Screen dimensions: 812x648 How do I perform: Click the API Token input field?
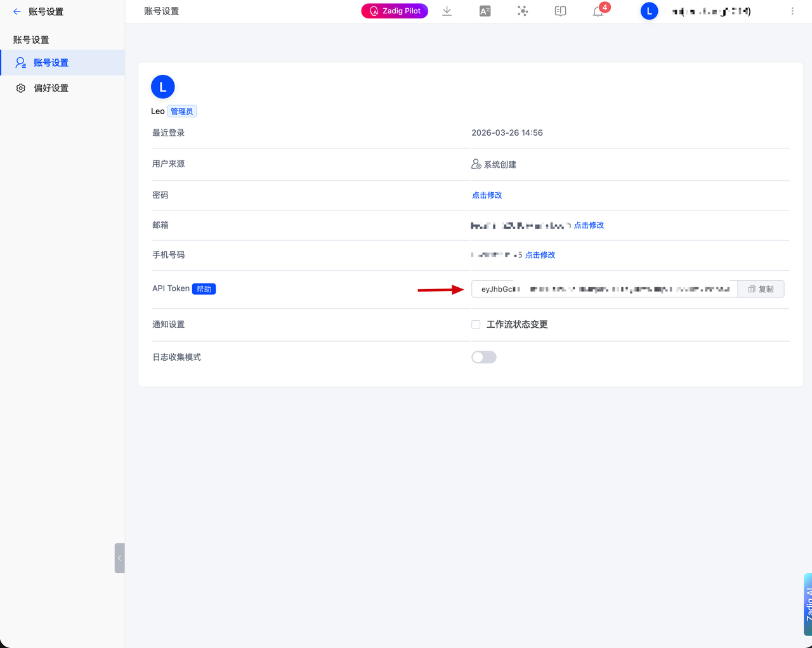coord(605,289)
